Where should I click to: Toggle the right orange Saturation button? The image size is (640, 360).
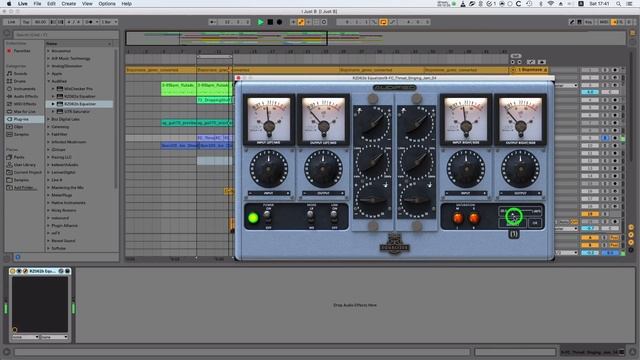click(x=474, y=218)
